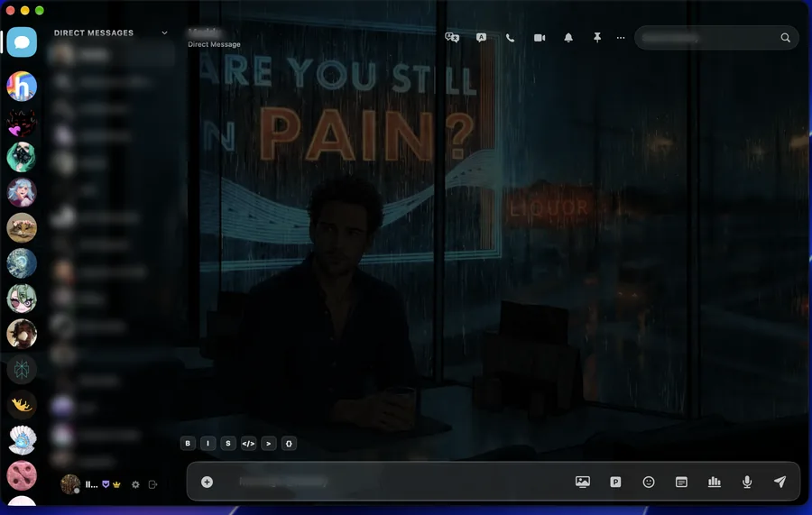Open the cat with flower crown server icon
This screenshot has height=515, width=812.
(x=22, y=228)
